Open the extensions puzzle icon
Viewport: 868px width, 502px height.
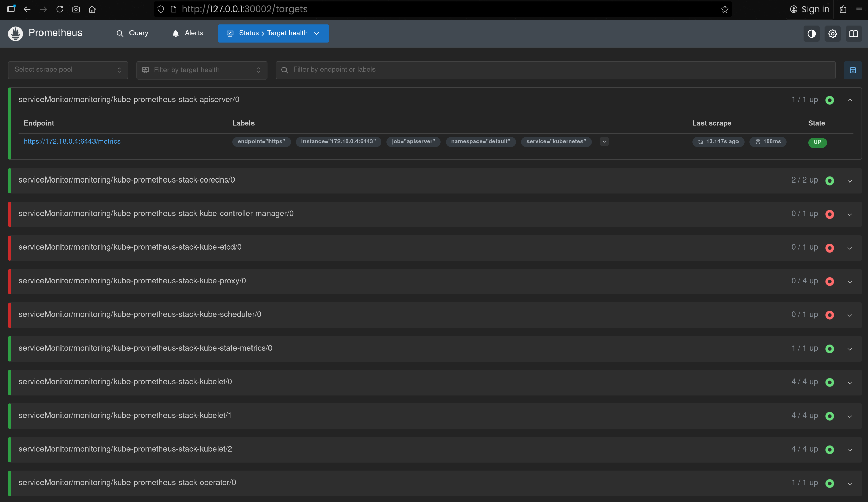point(843,9)
